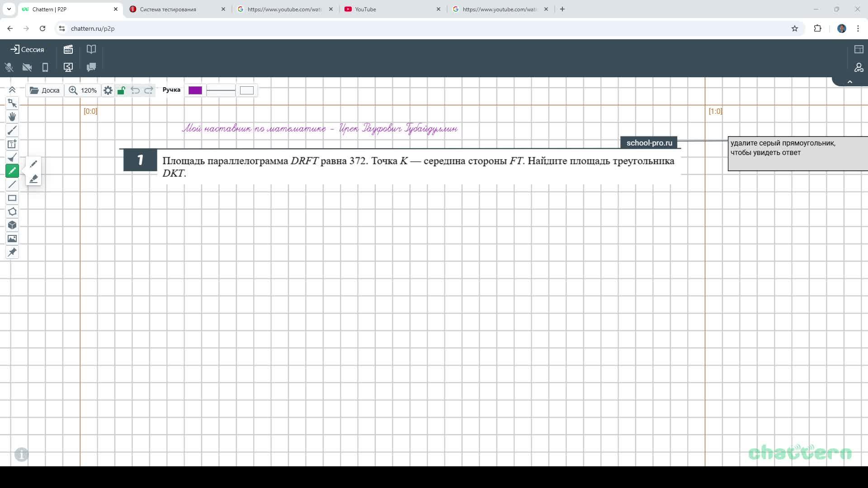Collapse the top panel with up chevron
Screen dimensions: 868x488
coord(850,82)
